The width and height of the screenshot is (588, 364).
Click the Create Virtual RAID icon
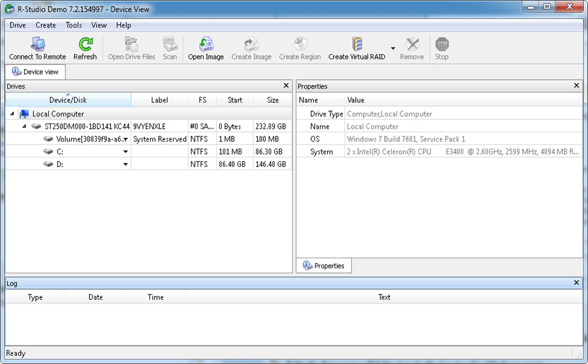click(357, 44)
